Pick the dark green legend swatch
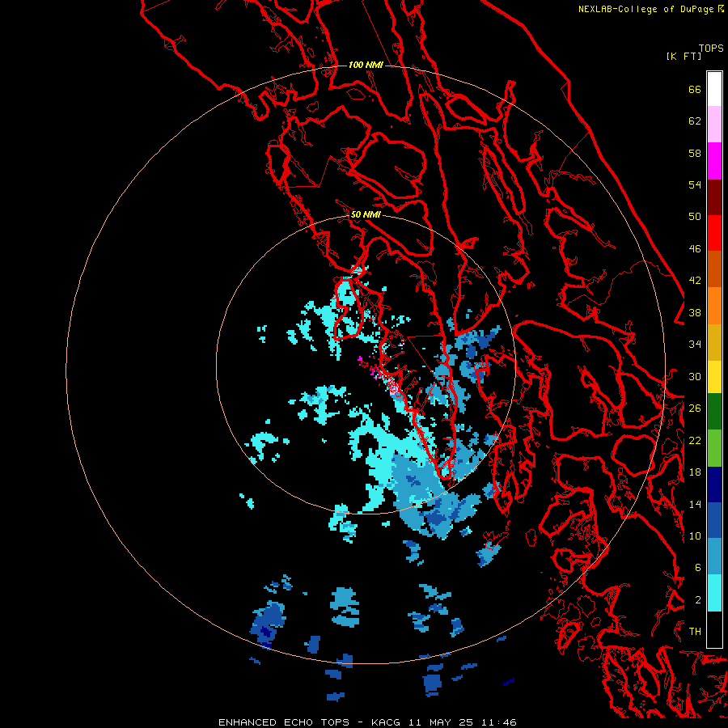This screenshot has height=728, width=728. pos(714,412)
